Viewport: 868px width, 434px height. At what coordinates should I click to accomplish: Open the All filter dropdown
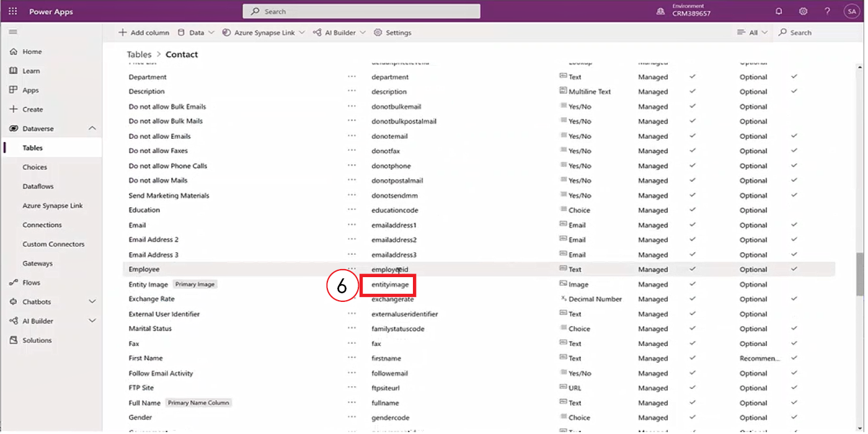coord(752,33)
